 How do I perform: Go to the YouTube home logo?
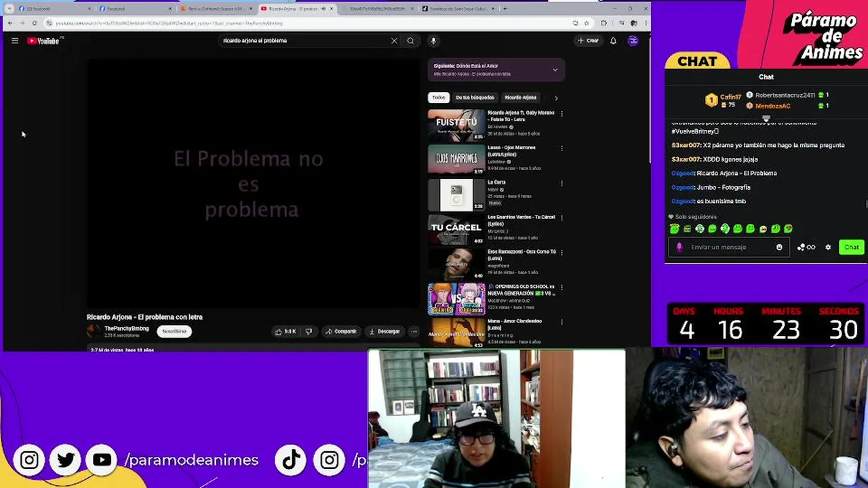coord(43,41)
